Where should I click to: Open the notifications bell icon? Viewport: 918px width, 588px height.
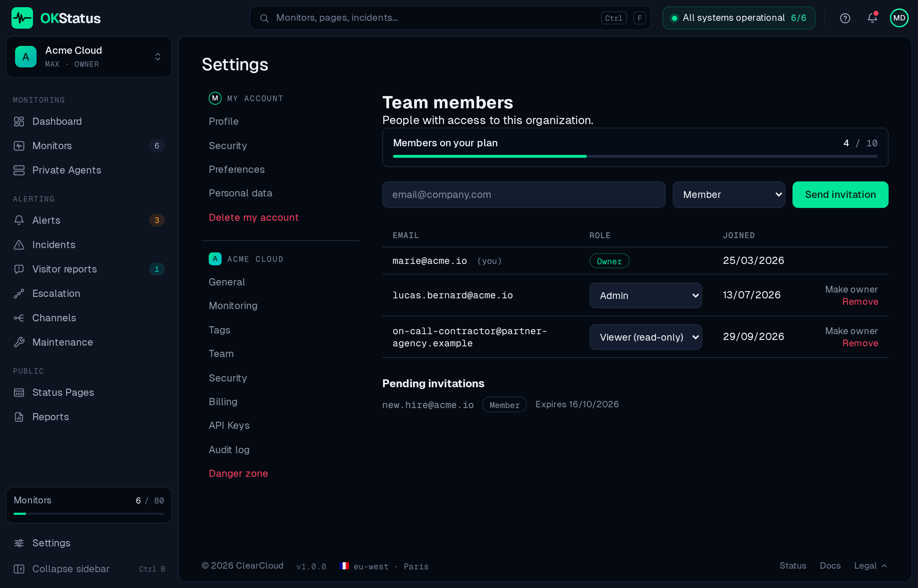click(x=872, y=18)
